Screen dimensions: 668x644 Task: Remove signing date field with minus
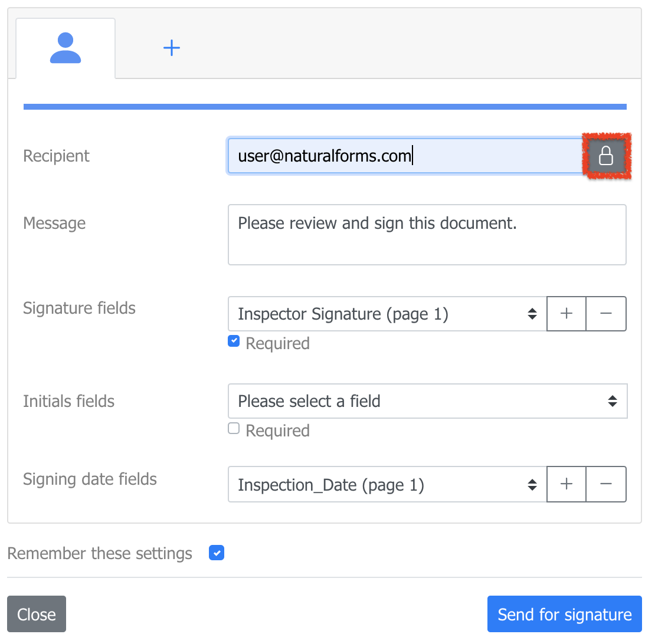coord(606,484)
